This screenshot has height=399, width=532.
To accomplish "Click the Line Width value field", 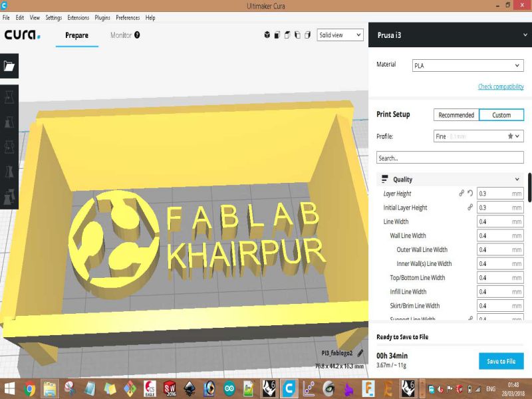I will click(x=500, y=221).
